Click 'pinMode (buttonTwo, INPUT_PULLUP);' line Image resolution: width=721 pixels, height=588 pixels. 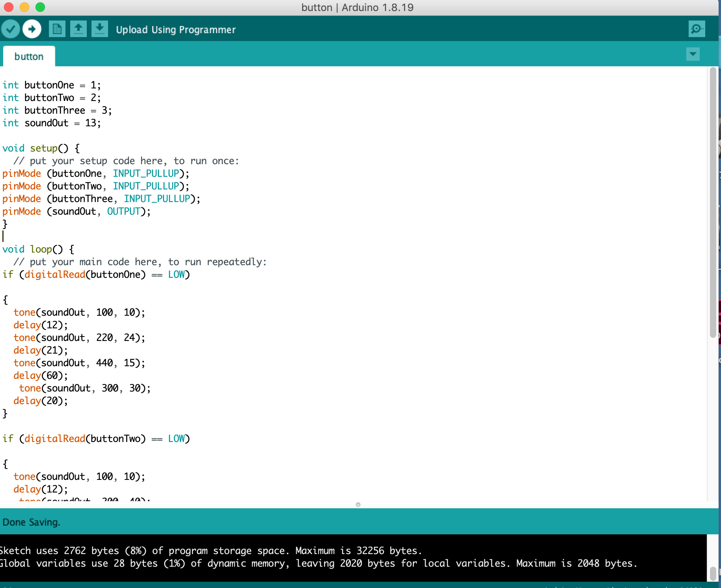point(96,186)
